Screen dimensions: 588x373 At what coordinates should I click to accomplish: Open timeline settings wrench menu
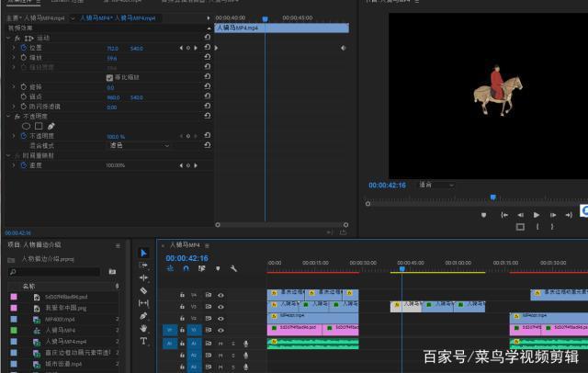click(233, 268)
